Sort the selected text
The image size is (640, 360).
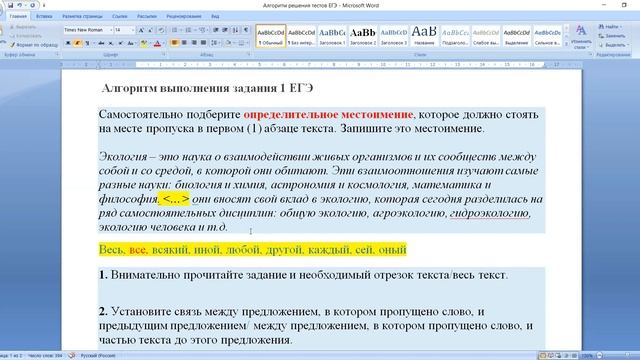(236, 30)
